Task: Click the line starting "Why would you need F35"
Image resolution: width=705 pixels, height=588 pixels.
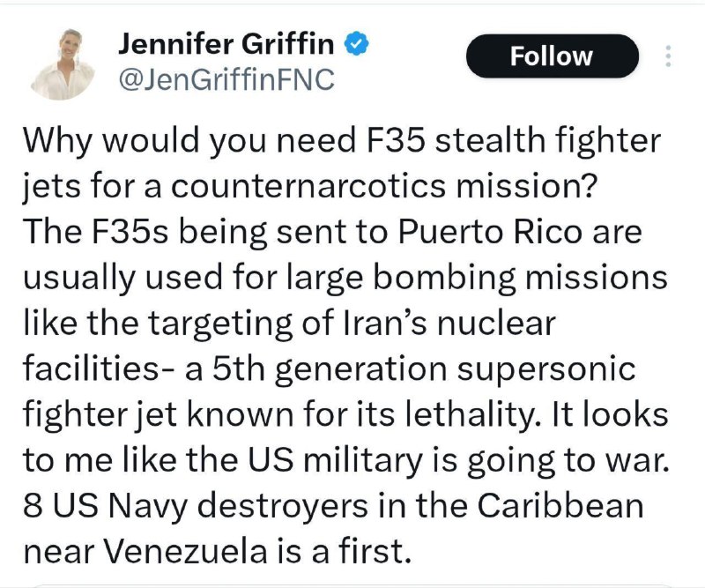Action: (342, 141)
